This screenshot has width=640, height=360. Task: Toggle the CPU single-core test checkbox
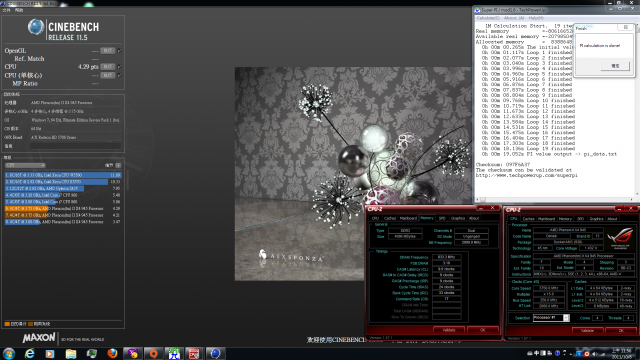(119, 75)
